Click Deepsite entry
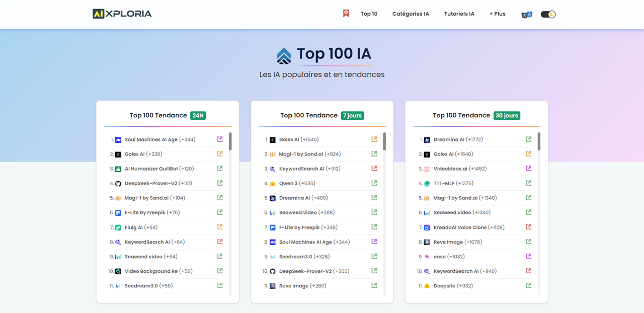644x313 pixels. [444, 286]
